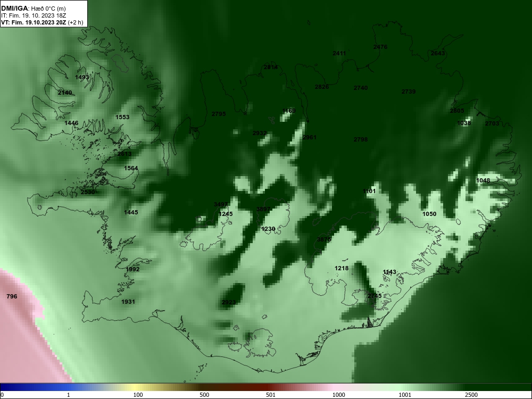Click the 1218 value on Vatnajökull

point(342,268)
